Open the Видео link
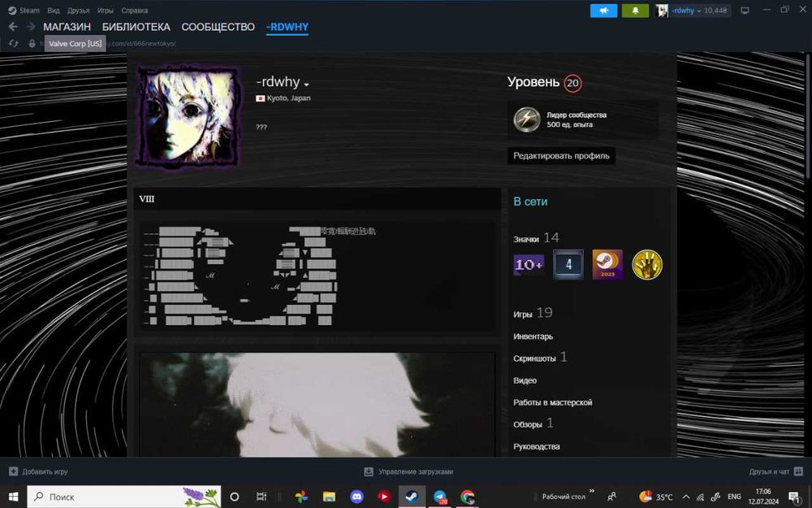 [x=525, y=380]
